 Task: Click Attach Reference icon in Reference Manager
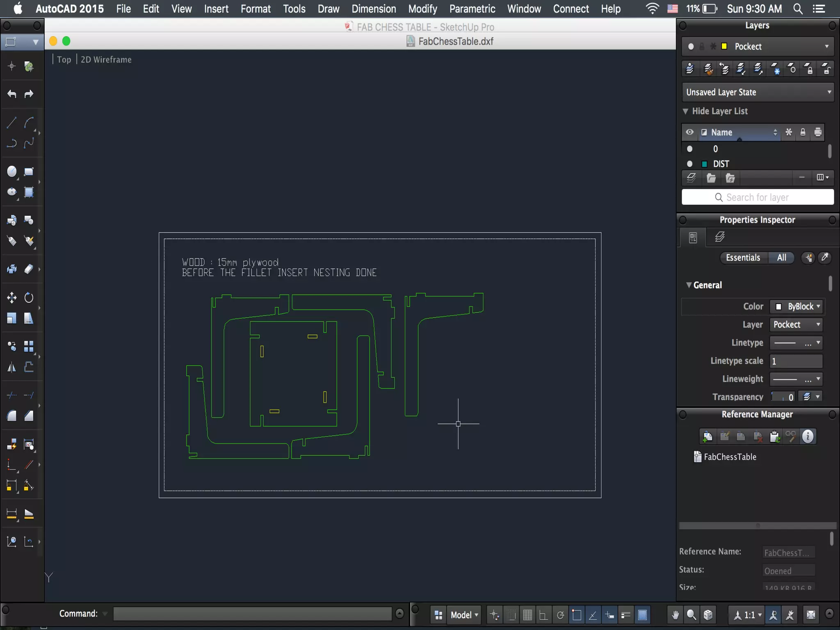click(707, 436)
